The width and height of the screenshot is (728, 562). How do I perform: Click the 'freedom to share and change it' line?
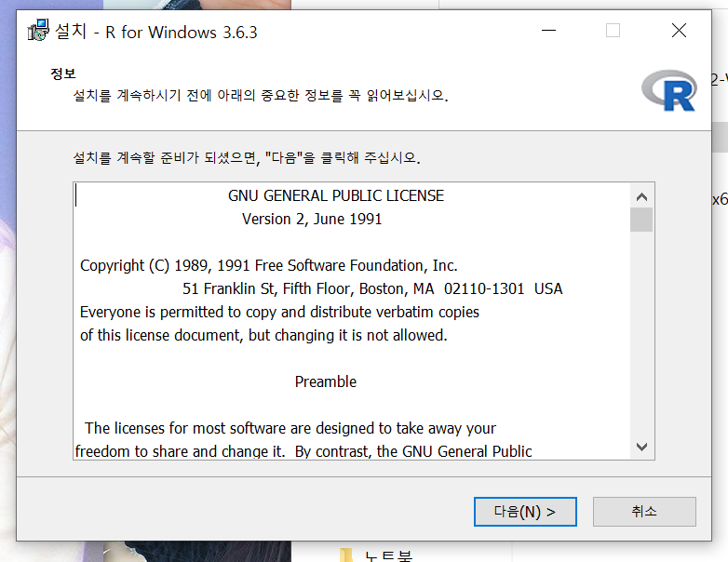[303, 451]
